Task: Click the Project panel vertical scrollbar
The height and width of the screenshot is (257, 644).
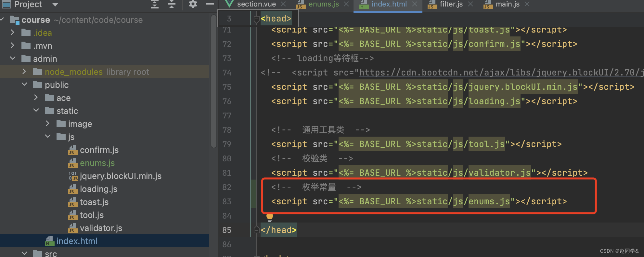Action: 213,81
